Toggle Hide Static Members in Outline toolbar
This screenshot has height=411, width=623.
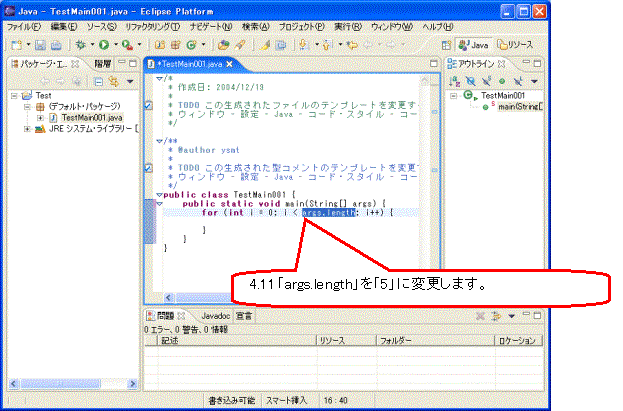coord(486,81)
